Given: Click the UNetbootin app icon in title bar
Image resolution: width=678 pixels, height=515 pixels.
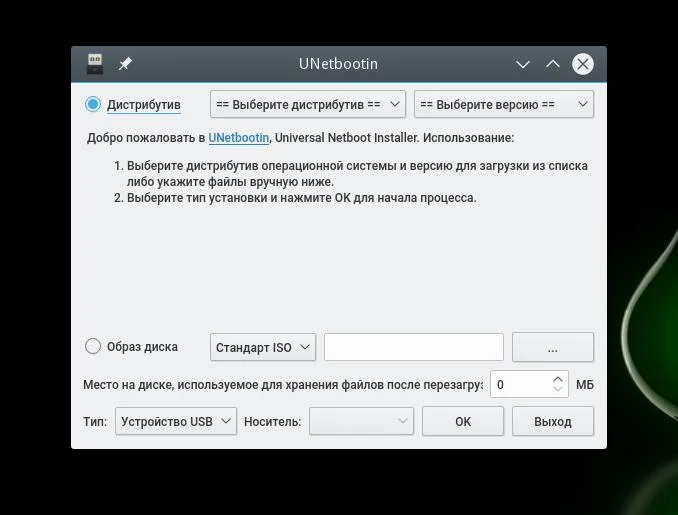Looking at the screenshot, I should 95,64.
